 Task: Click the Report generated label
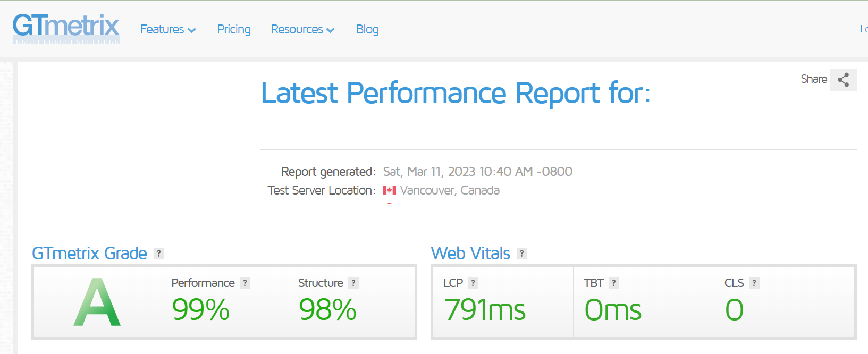[x=328, y=172]
